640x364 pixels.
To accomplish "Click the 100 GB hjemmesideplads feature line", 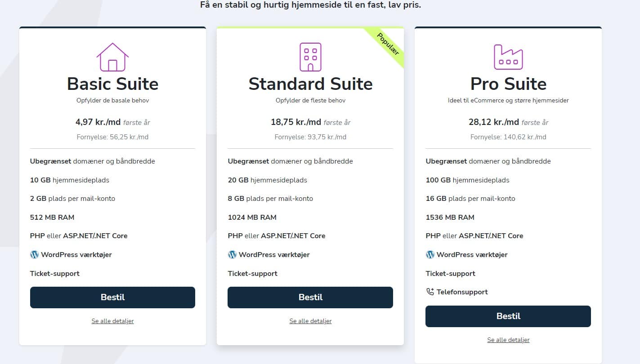I will [x=467, y=180].
